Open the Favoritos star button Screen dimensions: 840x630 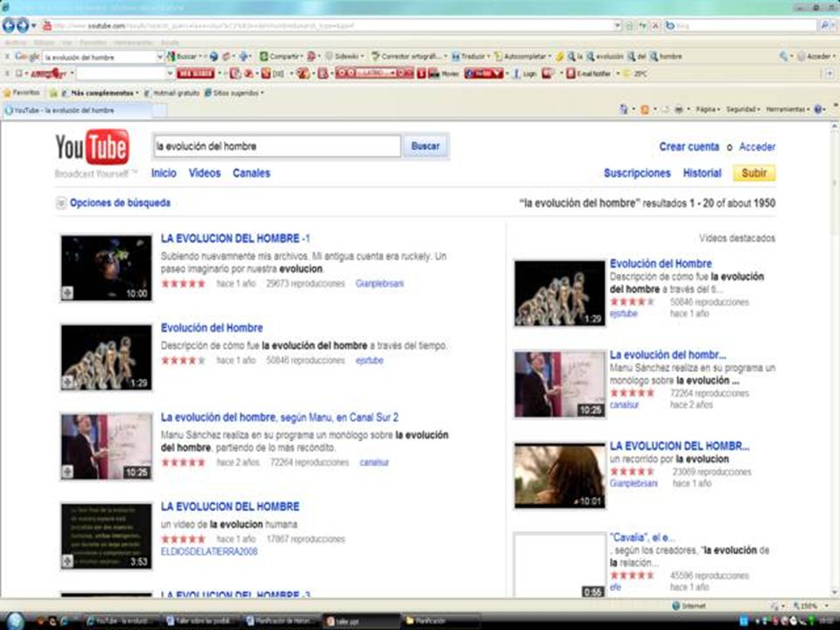click(22, 93)
